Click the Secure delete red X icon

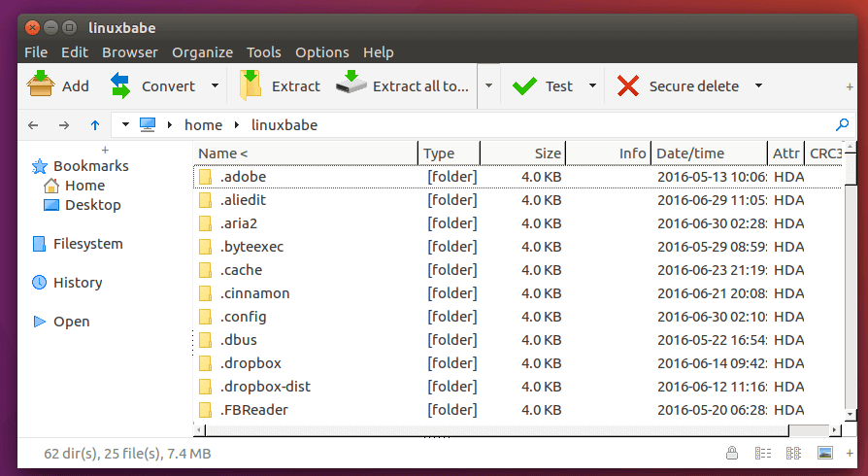point(628,85)
